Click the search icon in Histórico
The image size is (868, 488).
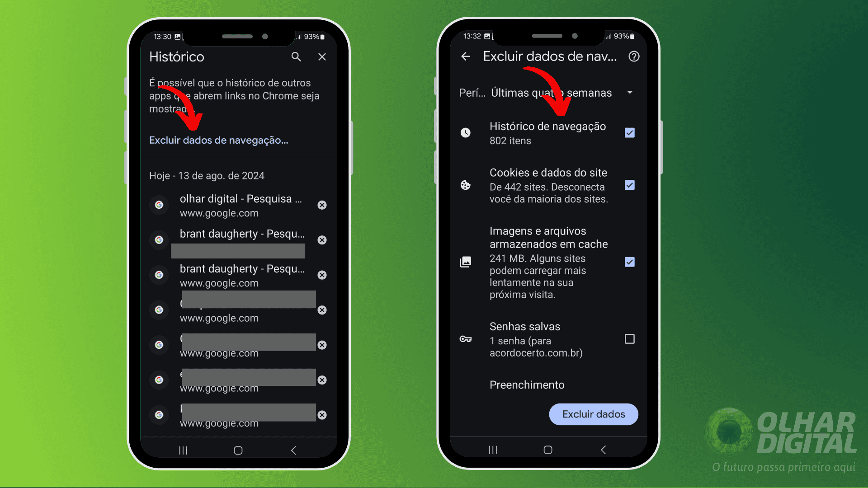297,57
